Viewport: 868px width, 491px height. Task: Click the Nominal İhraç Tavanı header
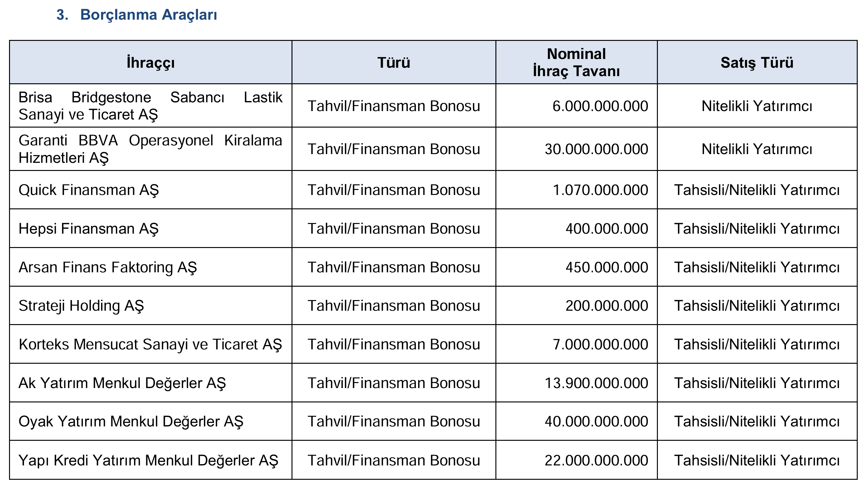point(576,62)
